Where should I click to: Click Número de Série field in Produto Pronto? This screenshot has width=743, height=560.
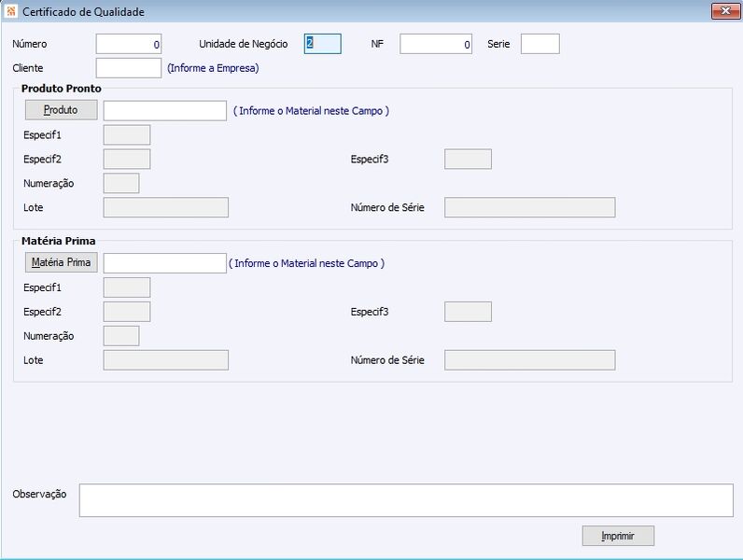pos(530,207)
